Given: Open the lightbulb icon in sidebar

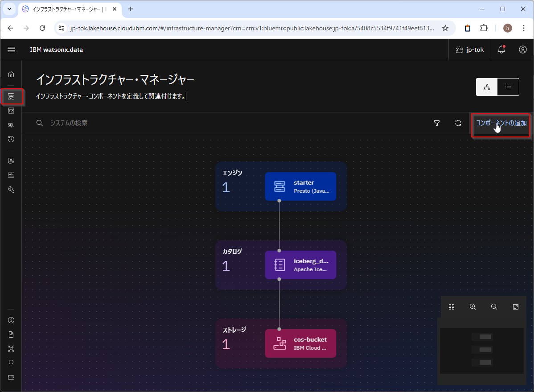Looking at the screenshot, I should (11, 363).
